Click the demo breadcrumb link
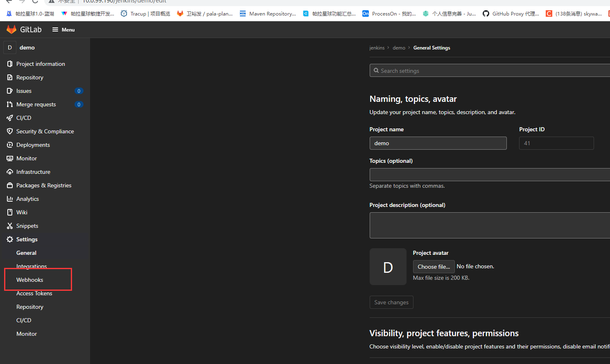The height and width of the screenshot is (364, 610). tap(399, 48)
